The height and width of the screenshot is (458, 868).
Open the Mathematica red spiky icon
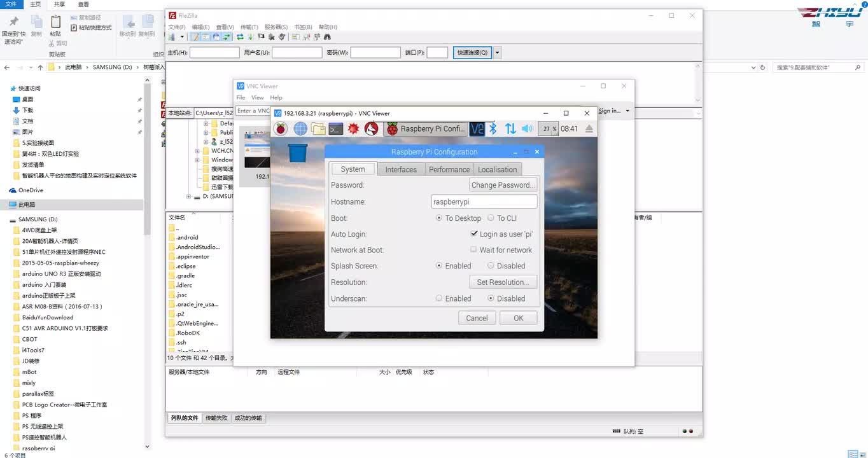point(353,128)
